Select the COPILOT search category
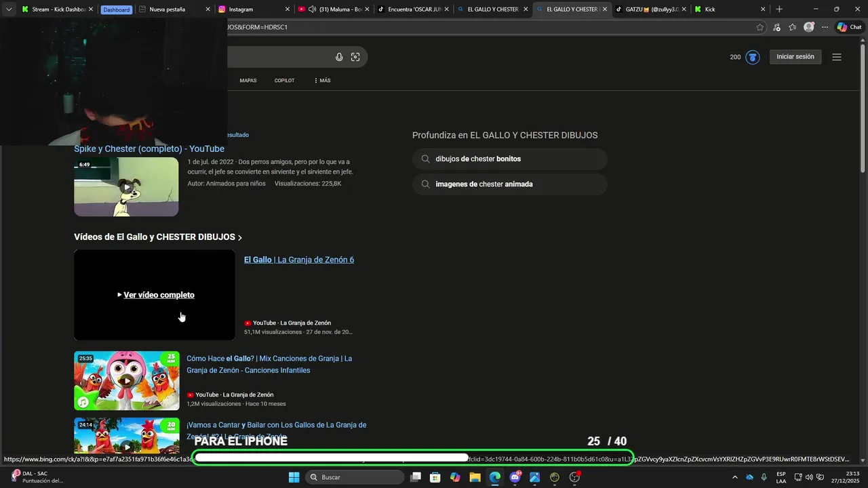 [284, 81]
